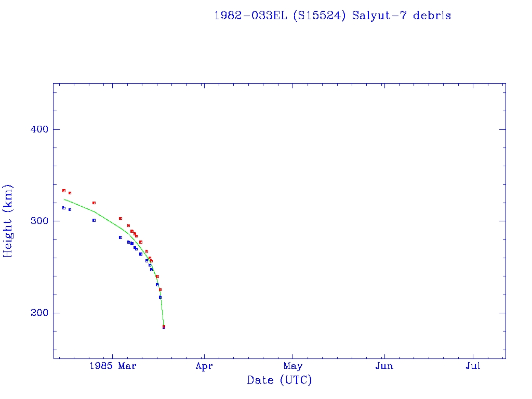This screenshot has width=532, height=399.
Task: Select the 'Height (km)' y-axis label
Action: [8, 221]
